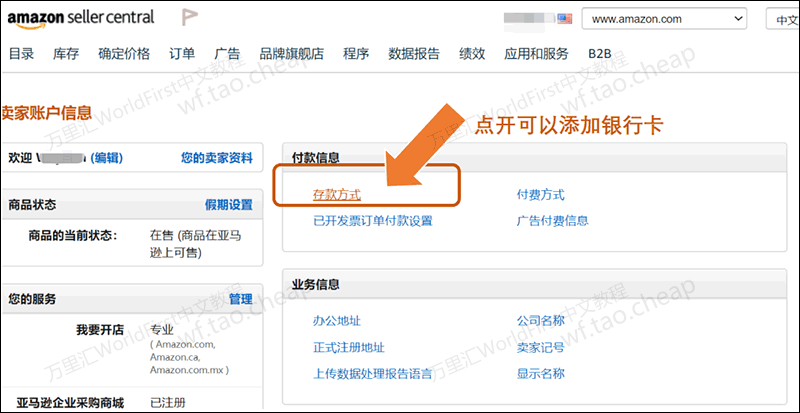This screenshot has height=413, width=800.
Task: Click the 商品状态 panel title
Action: coord(32,205)
